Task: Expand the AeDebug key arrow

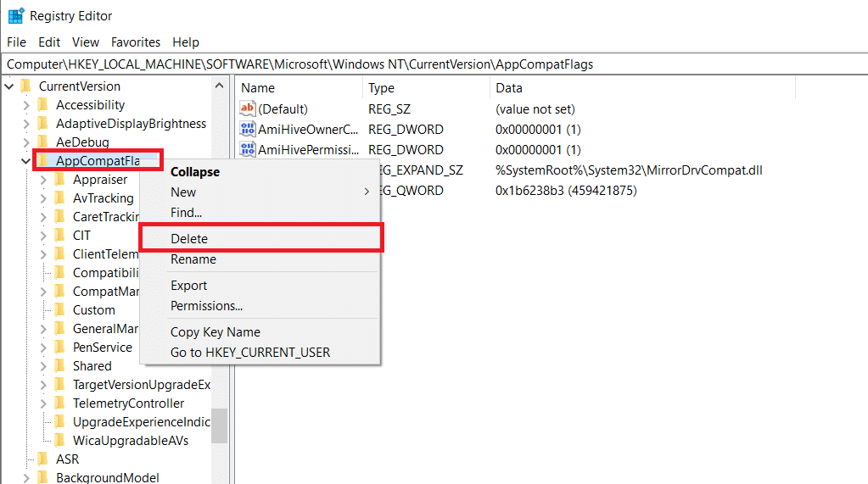Action: point(26,142)
